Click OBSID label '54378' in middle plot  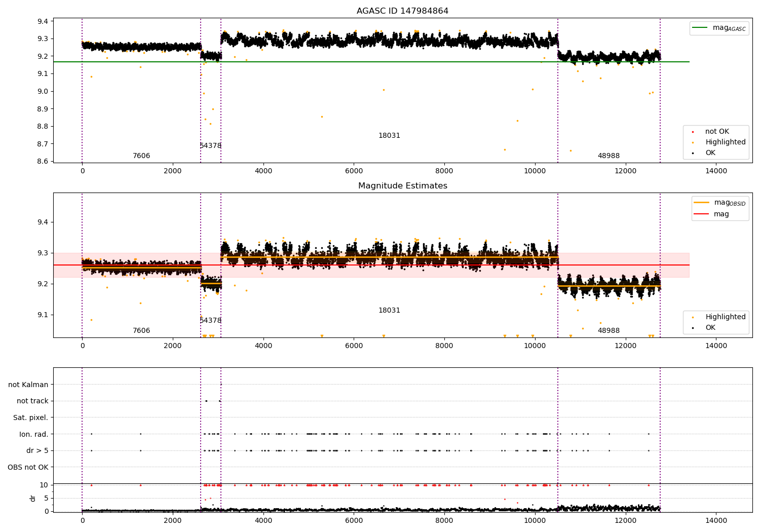pos(210,321)
